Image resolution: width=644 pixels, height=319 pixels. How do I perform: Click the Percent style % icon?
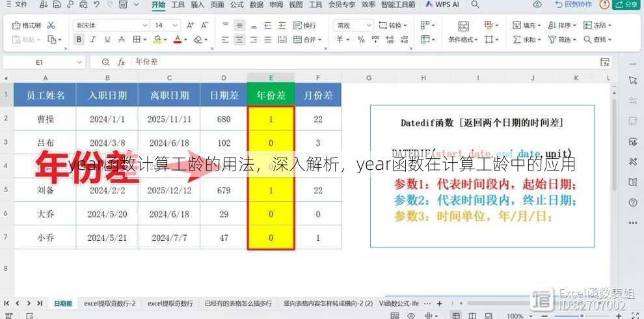[x=361, y=40]
